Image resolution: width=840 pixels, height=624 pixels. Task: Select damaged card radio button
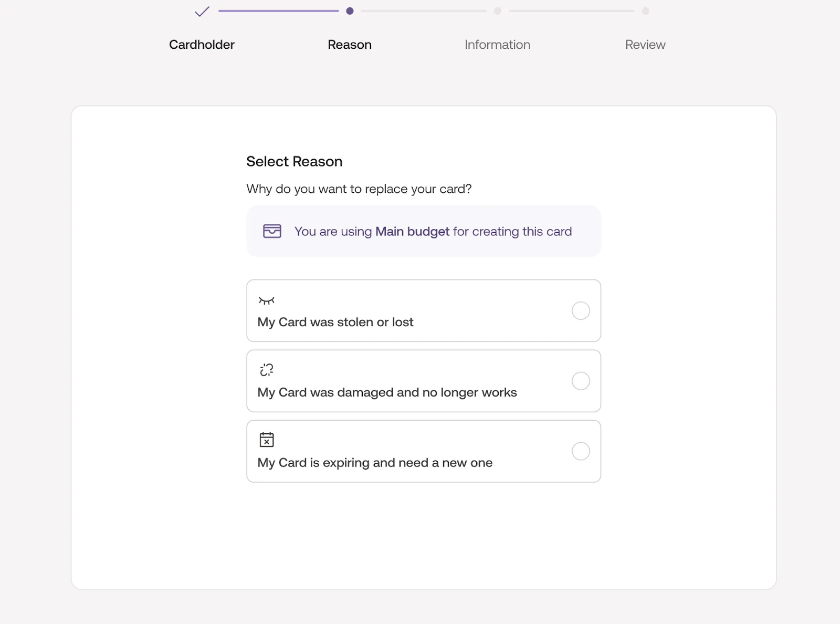[x=581, y=381]
